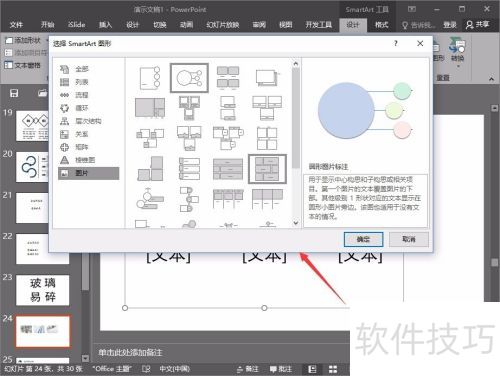Collapse the ribbon with the chevron arrow

[491, 79]
